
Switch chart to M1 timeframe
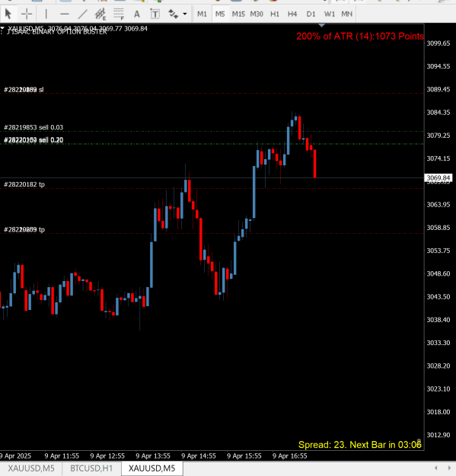pos(202,14)
